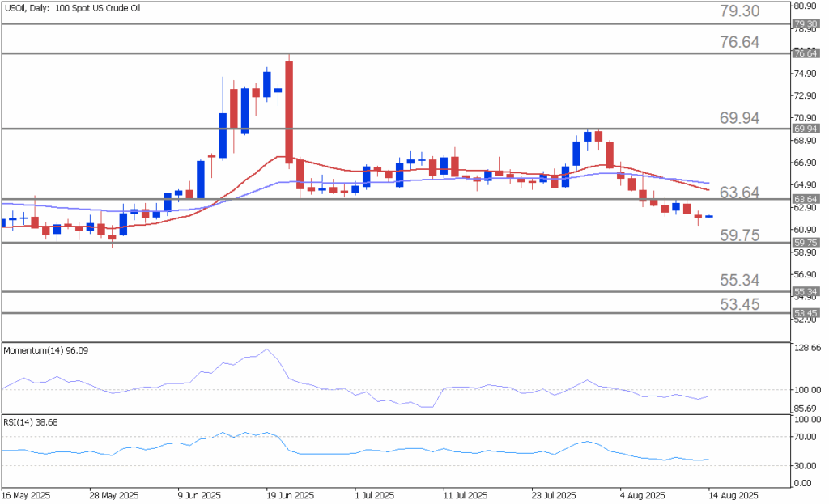
Task: Click 128.66 on the Momentum scale
Action: click(807, 348)
